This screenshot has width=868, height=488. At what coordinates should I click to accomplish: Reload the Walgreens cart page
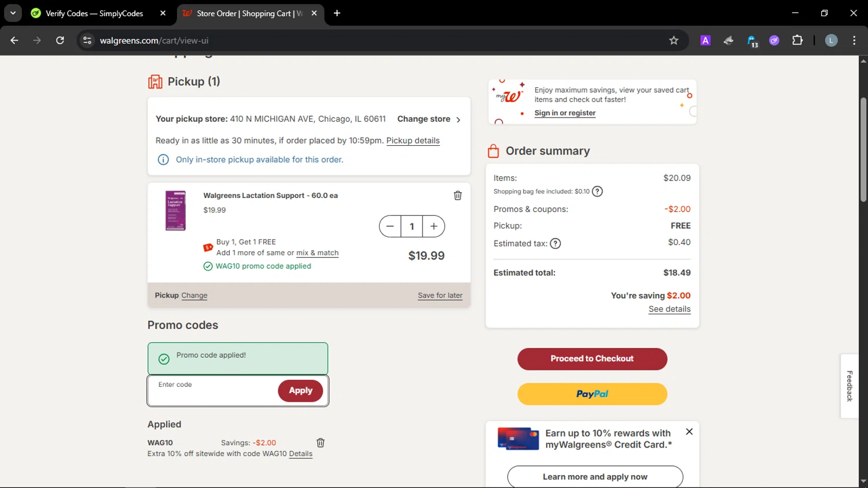pyautogui.click(x=60, y=41)
